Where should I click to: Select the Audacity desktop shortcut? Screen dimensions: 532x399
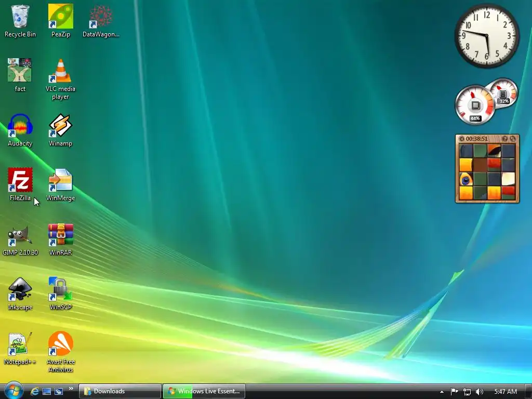coord(20,130)
